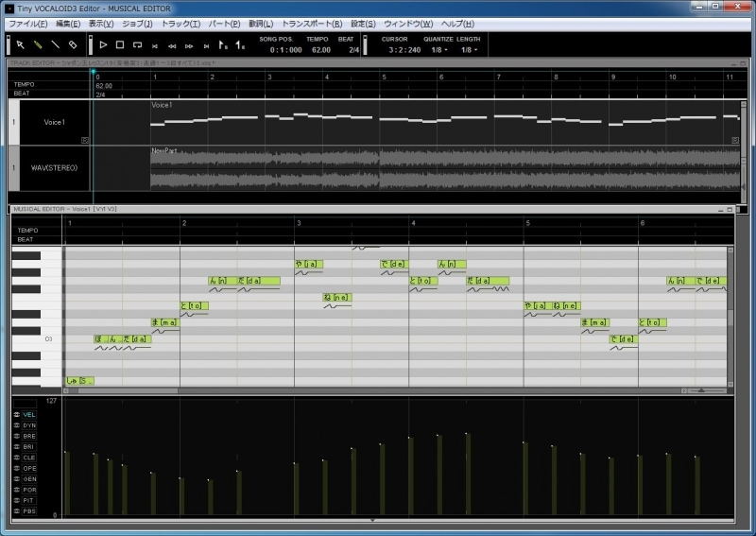Click measure 7 on the Track Editor ruler

[499, 77]
